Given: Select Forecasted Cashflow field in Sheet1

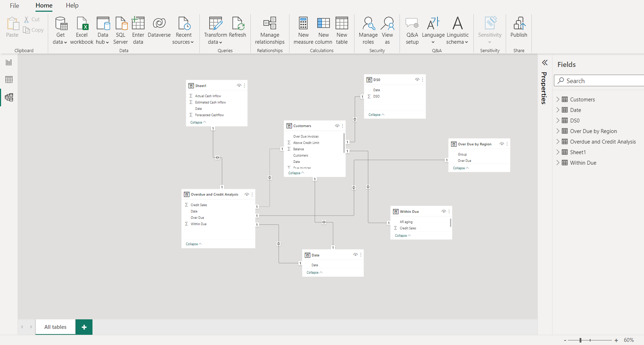Looking at the screenshot, I should (x=209, y=115).
